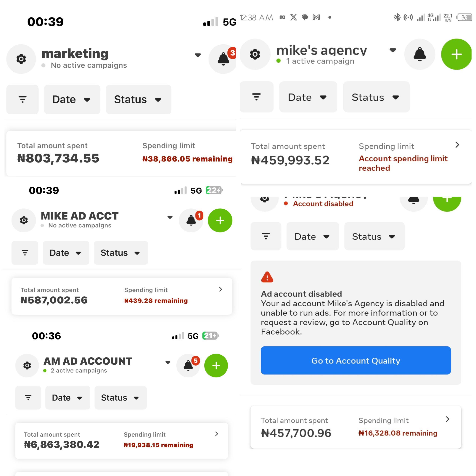Expand the mike's agency account dropdown arrow

[393, 50]
